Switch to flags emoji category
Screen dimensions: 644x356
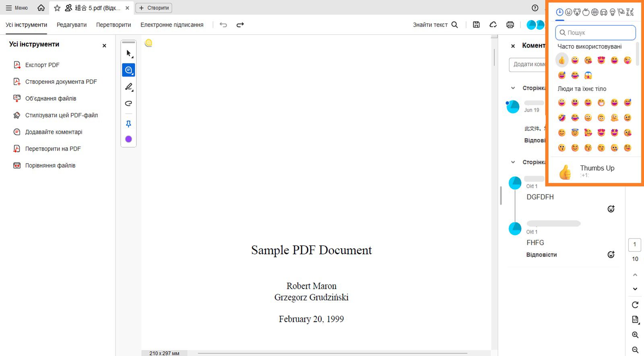pos(621,12)
